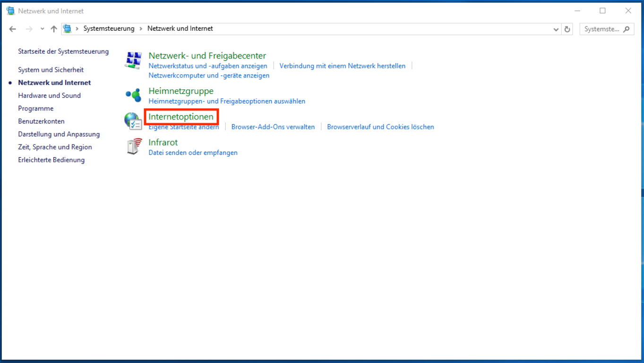Open the Heimnetzgruppe heading
Image resolution: width=644 pixels, height=363 pixels.
click(x=181, y=91)
